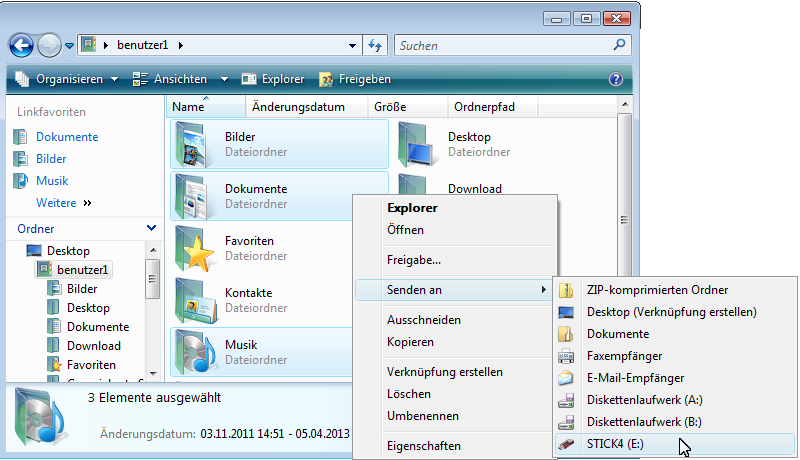Click the Explorer toolbar button

(x=272, y=79)
